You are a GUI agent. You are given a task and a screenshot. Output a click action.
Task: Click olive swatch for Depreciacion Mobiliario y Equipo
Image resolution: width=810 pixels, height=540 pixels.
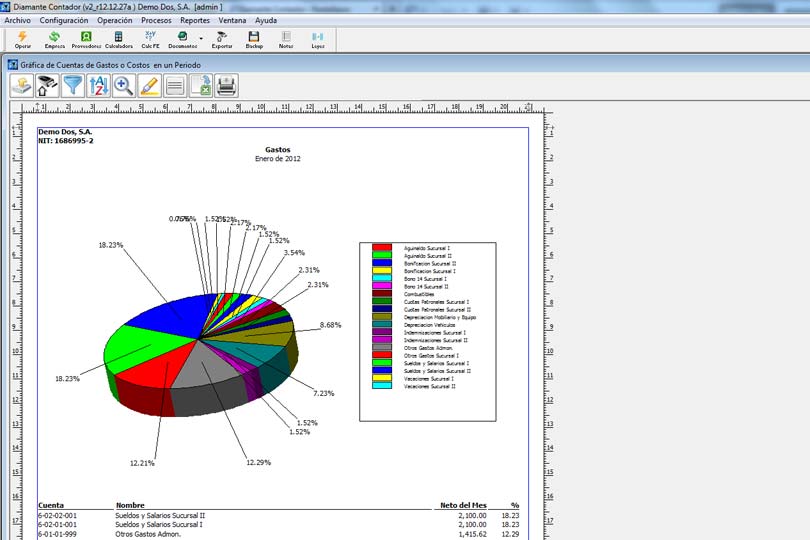pyautogui.click(x=382, y=317)
